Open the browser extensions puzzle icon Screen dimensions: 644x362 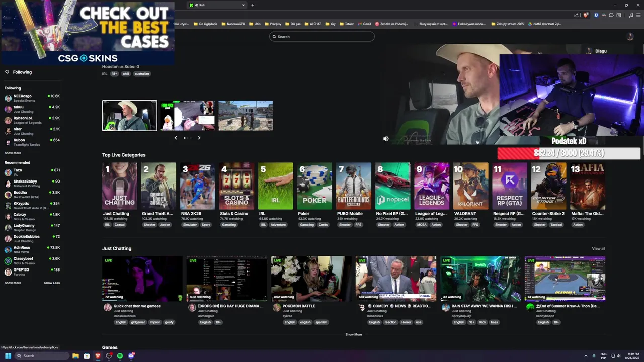point(611,15)
